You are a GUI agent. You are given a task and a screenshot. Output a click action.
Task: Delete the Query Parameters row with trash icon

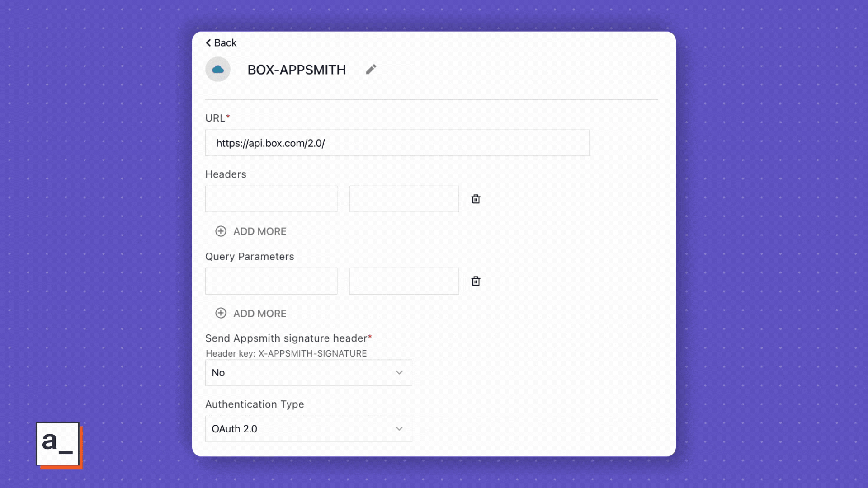pos(476,281)
